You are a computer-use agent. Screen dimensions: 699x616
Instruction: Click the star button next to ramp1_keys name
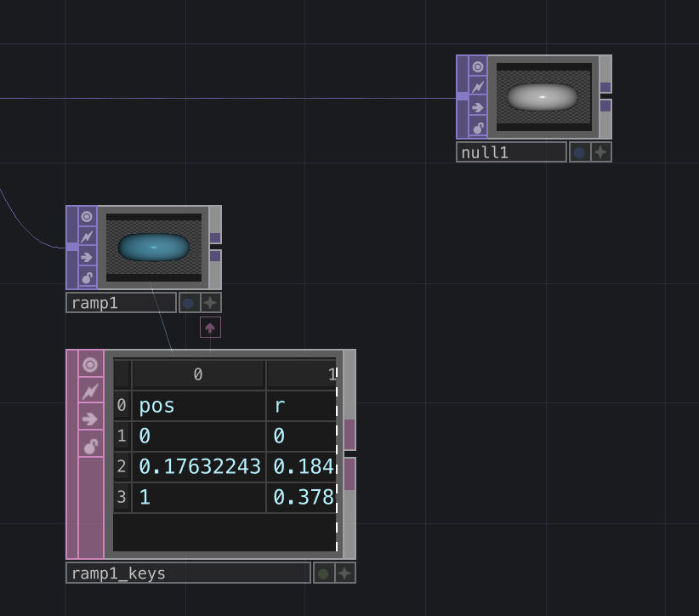(x=344, y=573)
